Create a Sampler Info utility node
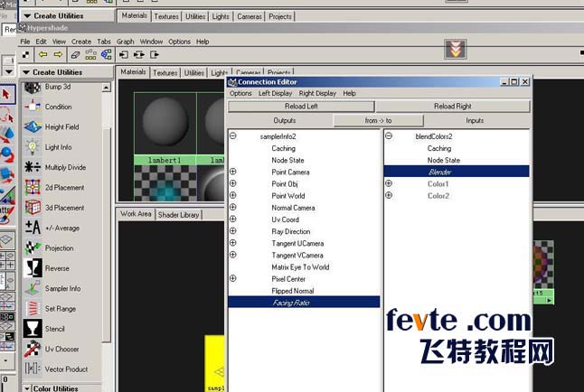The image size is (584, 392). click(x=62, y=288)
